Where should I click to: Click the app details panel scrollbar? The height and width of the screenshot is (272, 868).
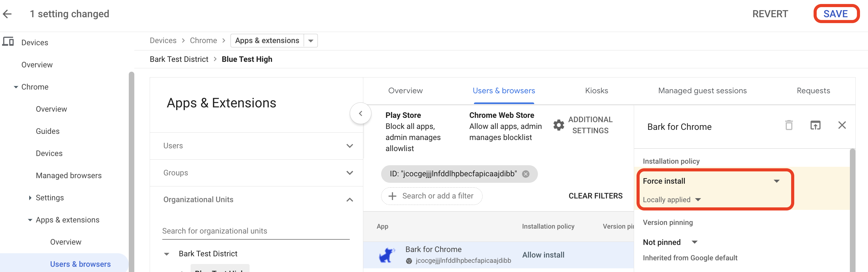click(852, 210)
